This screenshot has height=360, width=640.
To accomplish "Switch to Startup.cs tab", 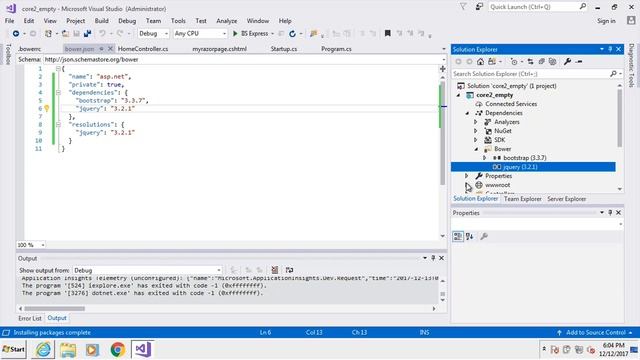I will pos(284,49).
